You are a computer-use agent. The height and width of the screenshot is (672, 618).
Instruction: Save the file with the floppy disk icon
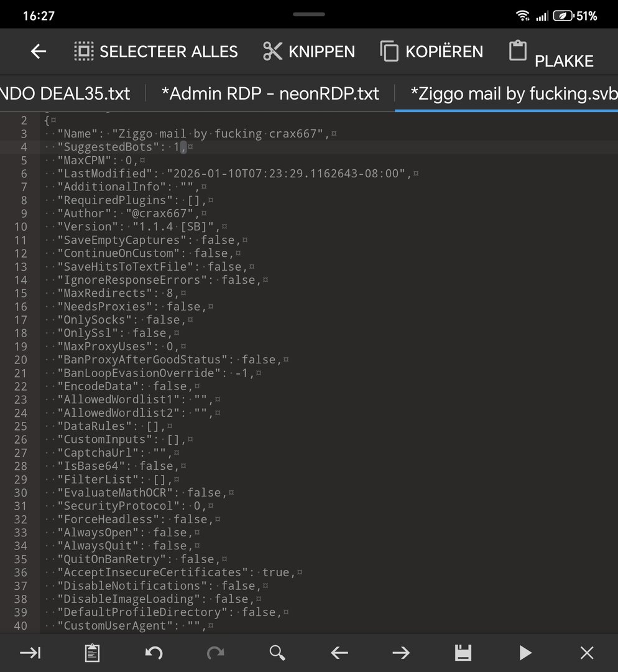[463, 652]
